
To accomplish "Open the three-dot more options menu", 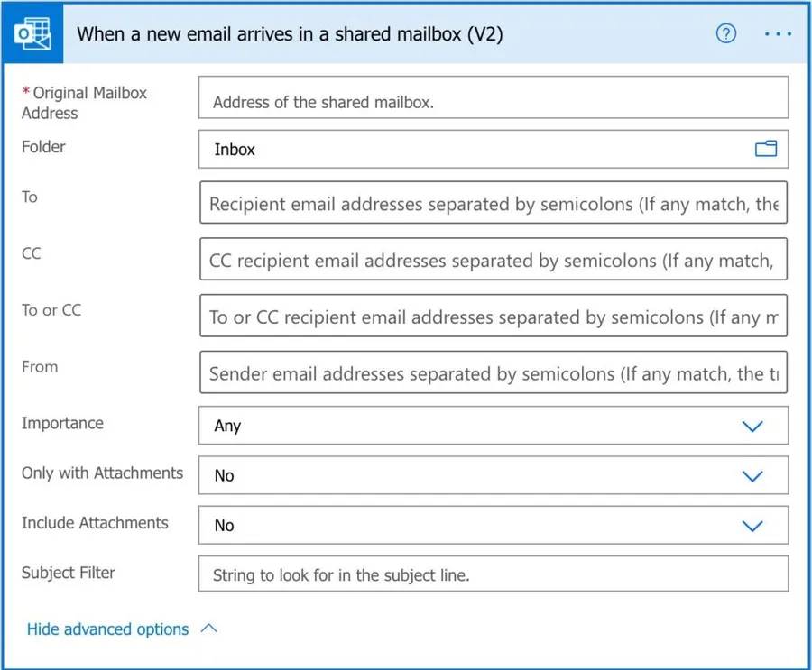I will click(777, 34).
